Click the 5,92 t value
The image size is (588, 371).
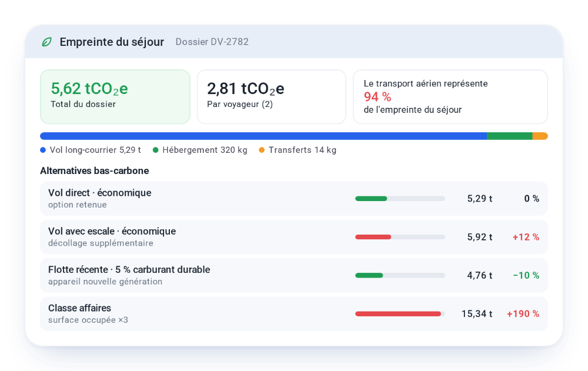pyautogui.click(x=480, y=237)
